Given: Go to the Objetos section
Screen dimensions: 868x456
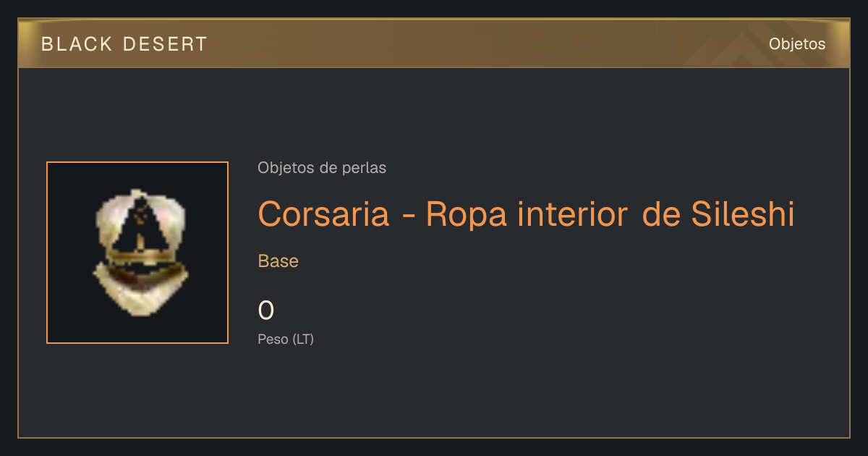Looking at the screenshot, I should [x=797, y=44].
